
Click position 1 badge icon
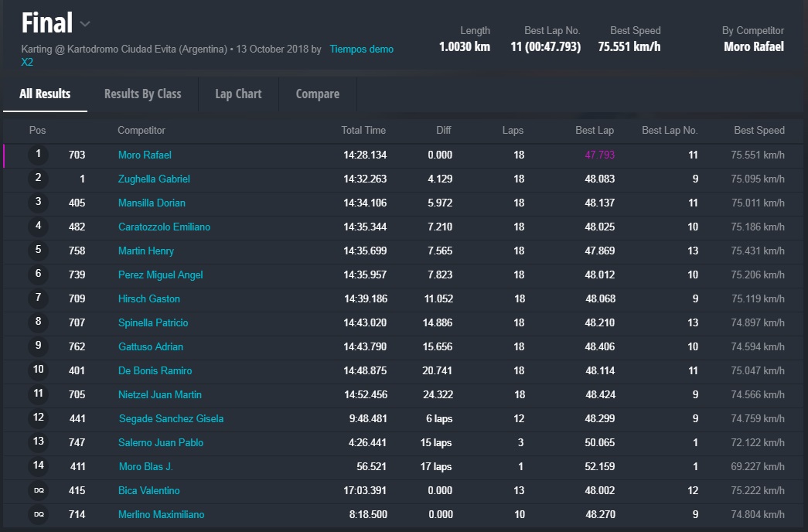click(38, 155)
